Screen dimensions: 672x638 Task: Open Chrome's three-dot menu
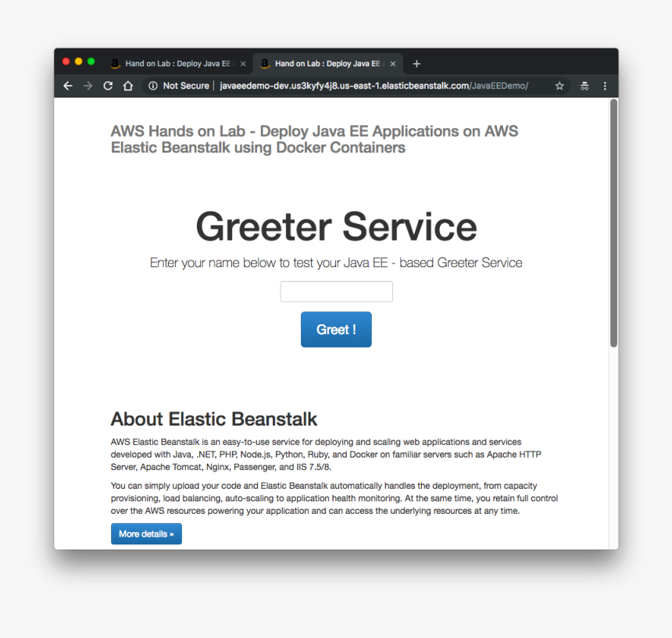tap(605, 86)
